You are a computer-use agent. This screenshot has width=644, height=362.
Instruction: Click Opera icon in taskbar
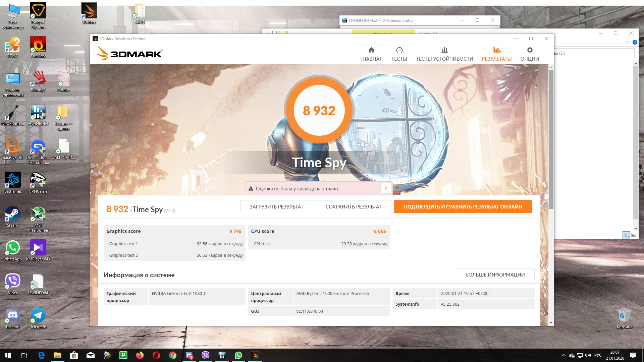156,355
